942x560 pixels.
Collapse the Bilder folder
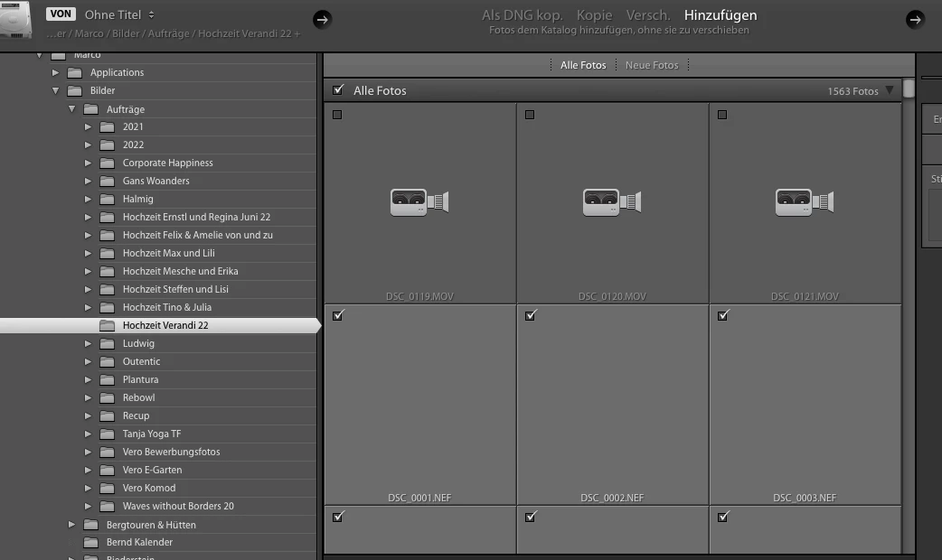coord(55,90)
